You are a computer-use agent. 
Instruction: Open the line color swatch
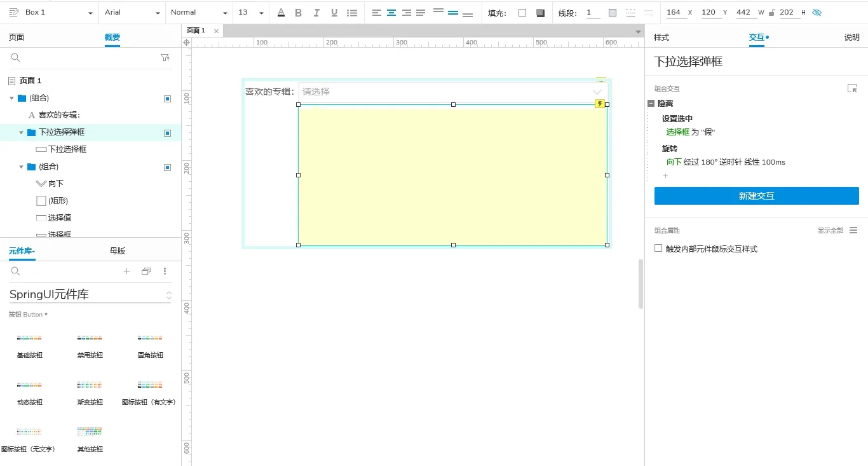click(x=613, y=13)
